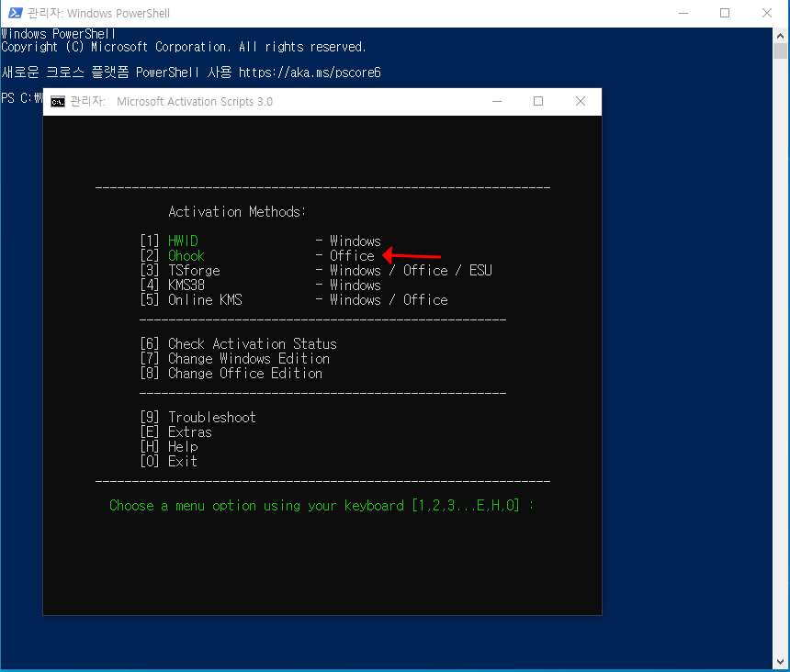Minimize the Windows PowerShell window
The image size is (790, 672).
[683, 13]
